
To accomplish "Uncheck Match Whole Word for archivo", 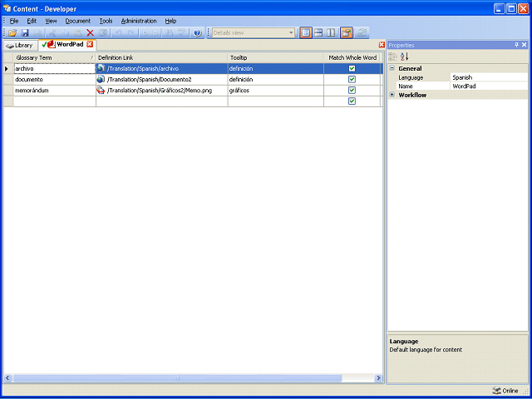I will click(x=352, y=68).
